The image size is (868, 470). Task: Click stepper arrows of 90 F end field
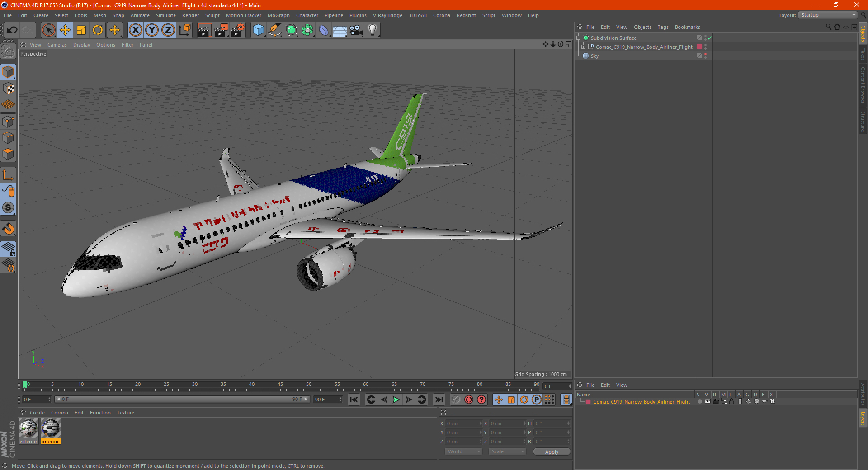pos(340,399)
